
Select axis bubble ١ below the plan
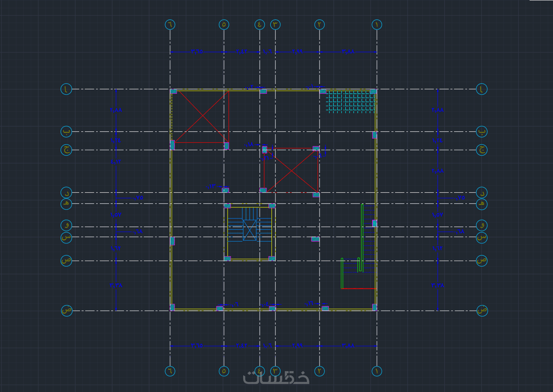click(376, 371)
